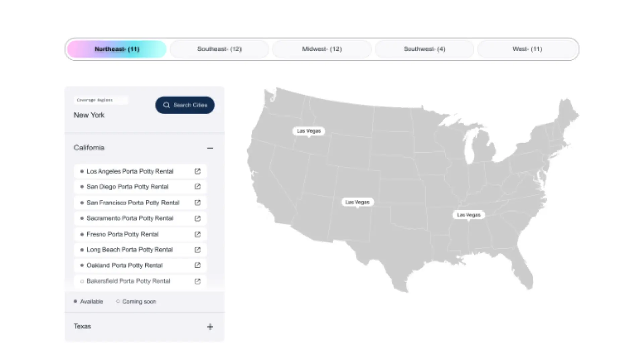Expand the Texas section with plus icon
Image resolution: width=644 pixels, height=362 pixels.
(x=210, y=327)
